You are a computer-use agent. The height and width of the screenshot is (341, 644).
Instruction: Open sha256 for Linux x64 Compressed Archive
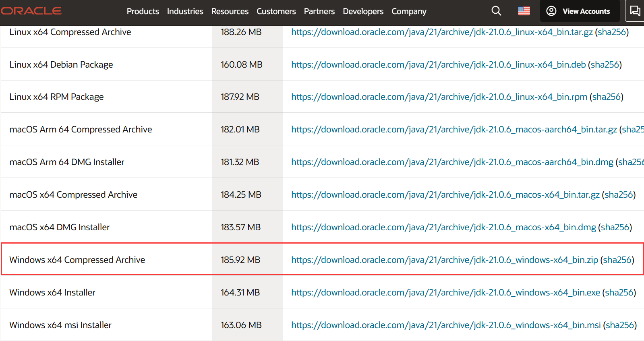(612, 32)
